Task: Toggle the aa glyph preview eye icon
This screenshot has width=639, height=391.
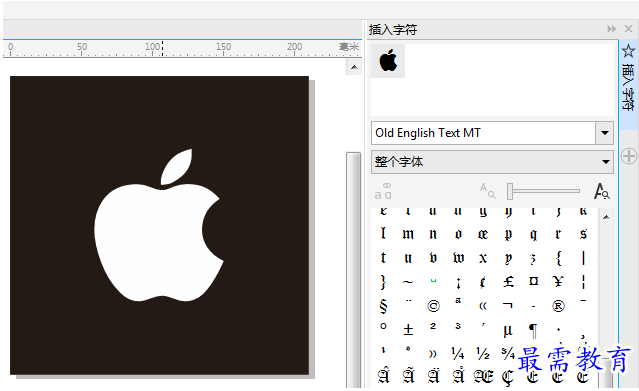Action: click(x=383, y=191)
